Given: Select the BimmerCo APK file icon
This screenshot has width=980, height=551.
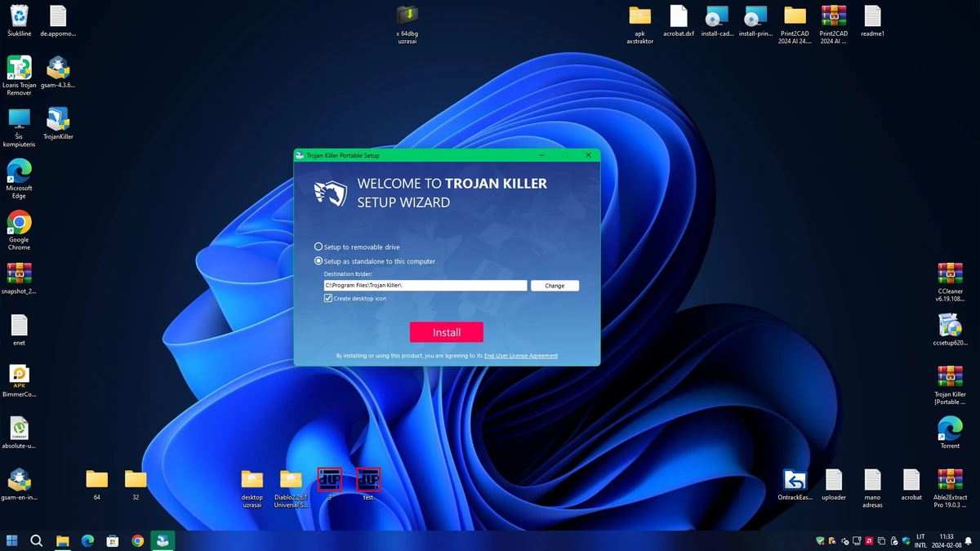Looking at the screenshot, I should 19,381.
